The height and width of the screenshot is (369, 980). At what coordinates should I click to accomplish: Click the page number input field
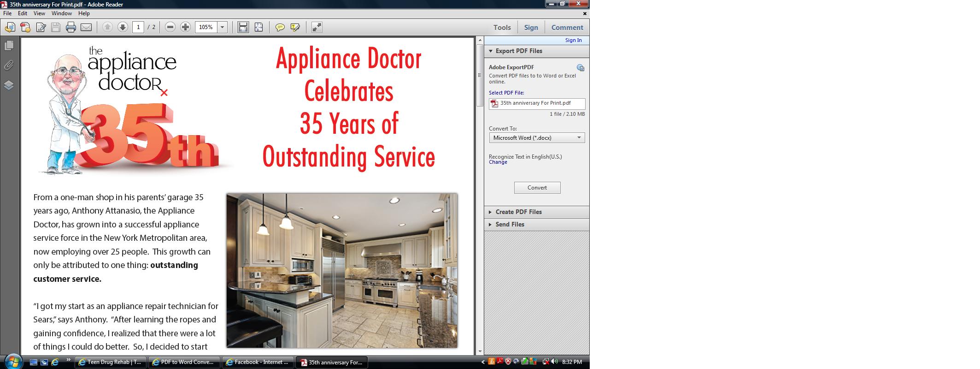(138, 27)
